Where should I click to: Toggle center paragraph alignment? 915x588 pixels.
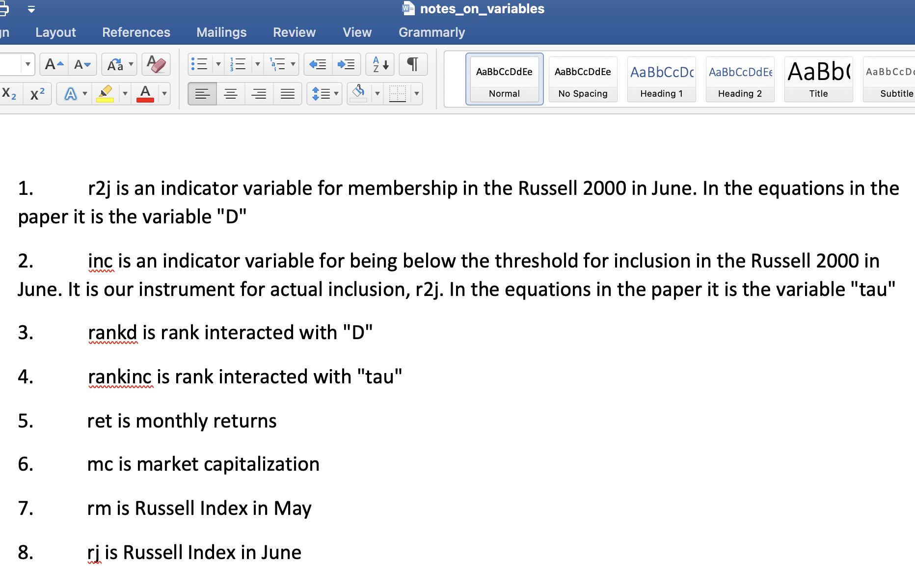pyautogui.click(x=231, y=94)
